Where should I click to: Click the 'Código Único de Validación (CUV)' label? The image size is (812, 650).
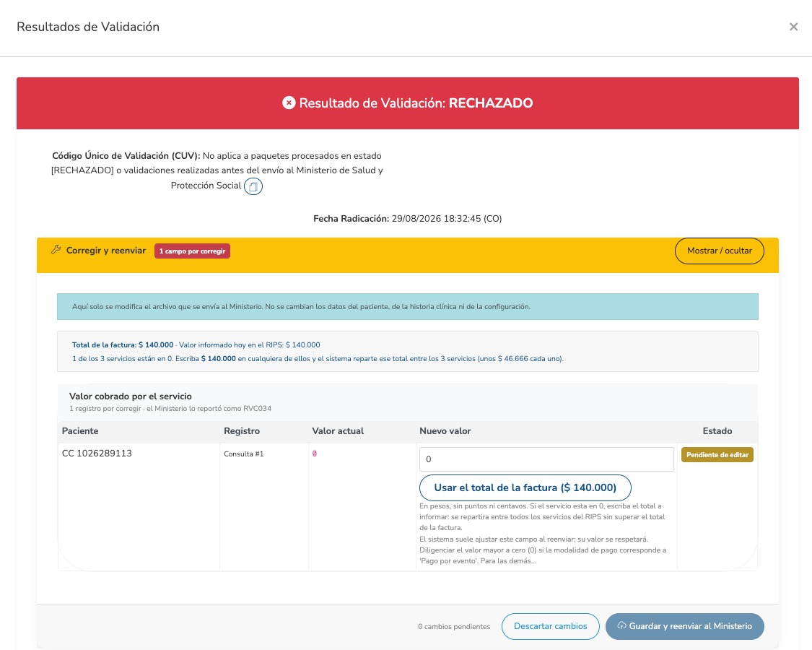click(x=126, y=156)
